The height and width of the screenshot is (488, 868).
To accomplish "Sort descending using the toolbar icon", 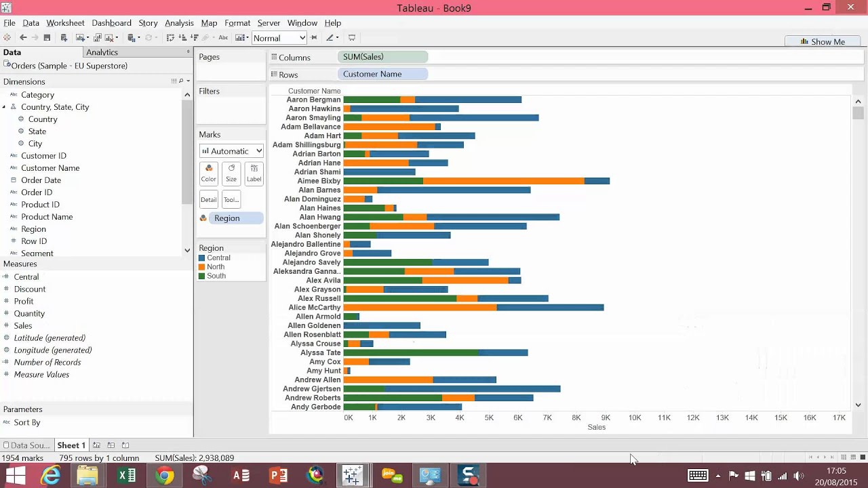I will click(195, 38).
